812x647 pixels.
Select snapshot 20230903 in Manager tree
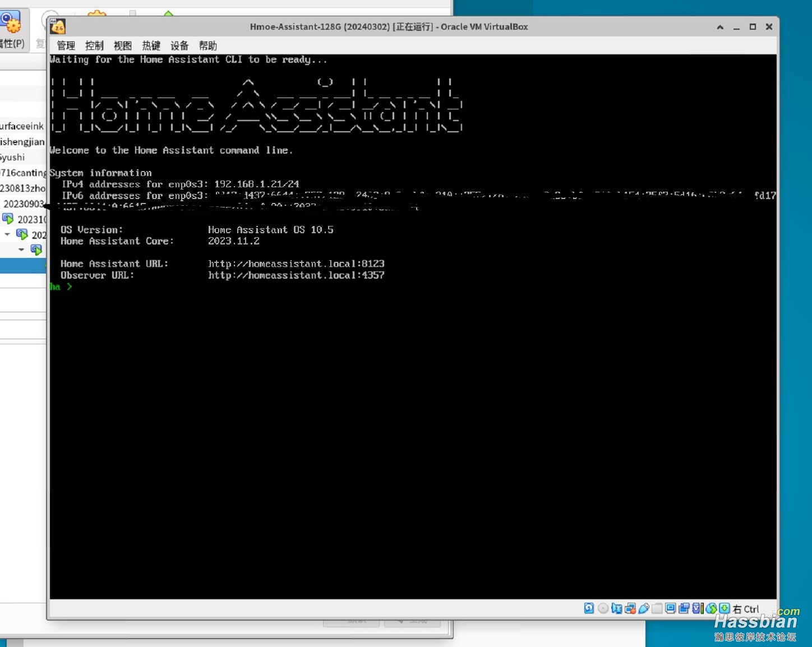[x=24, y=204]
